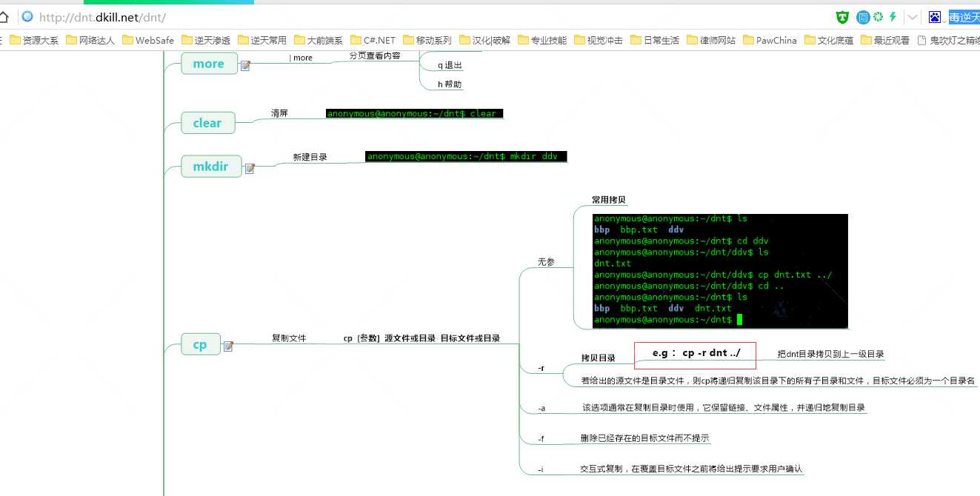Open the 移动系列 bookmark folder

tap(427, 40)
